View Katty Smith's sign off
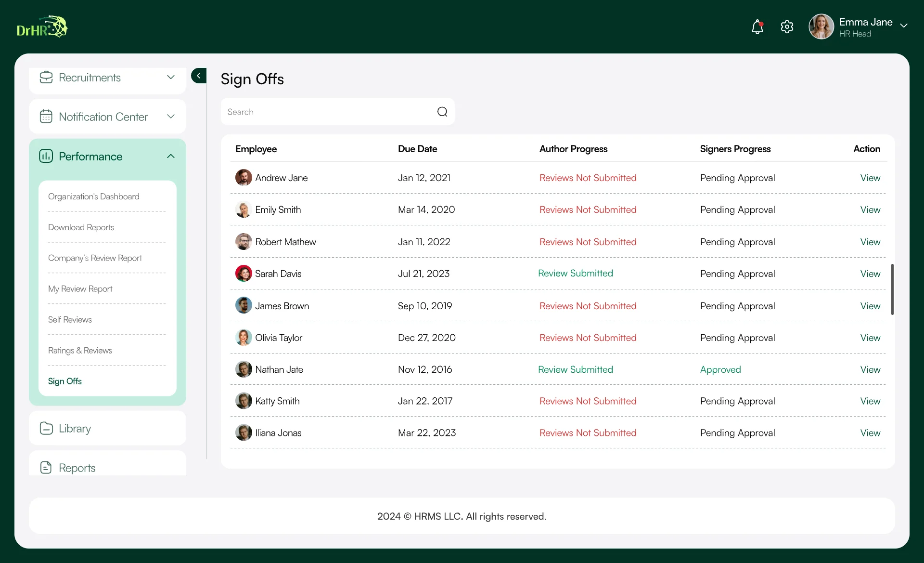 click(870, 401)
